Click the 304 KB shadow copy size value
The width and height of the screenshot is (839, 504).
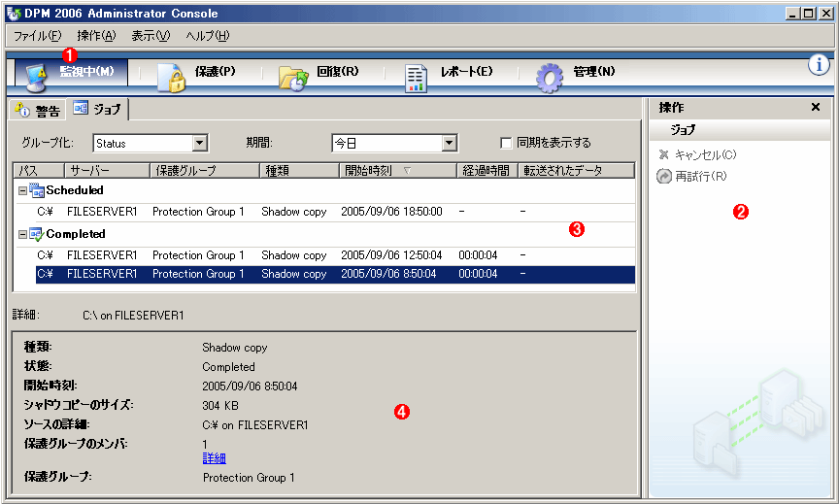[x=220, y=406]
